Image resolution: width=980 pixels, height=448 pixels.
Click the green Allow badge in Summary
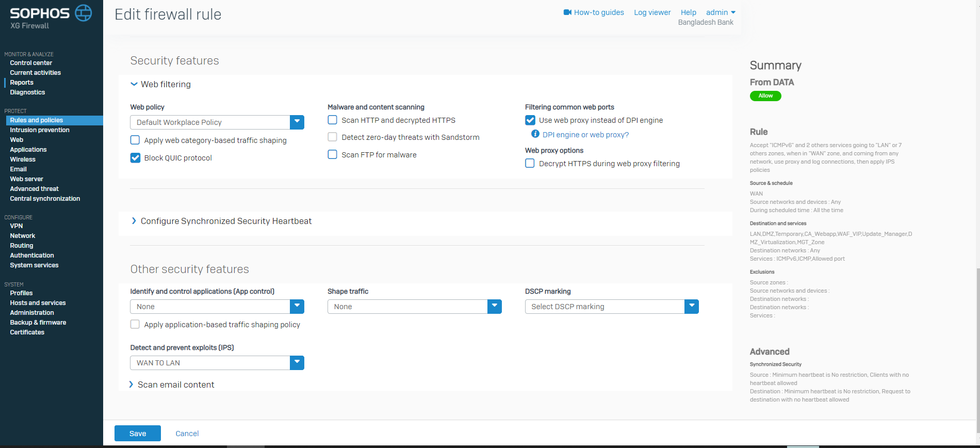[x=765, y=96]
